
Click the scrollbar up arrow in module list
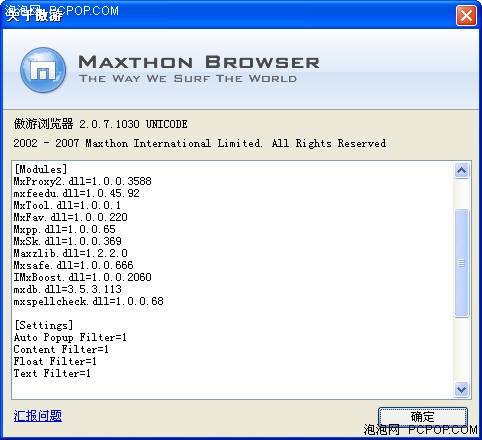pyautogui.click(x=462, y=171)
